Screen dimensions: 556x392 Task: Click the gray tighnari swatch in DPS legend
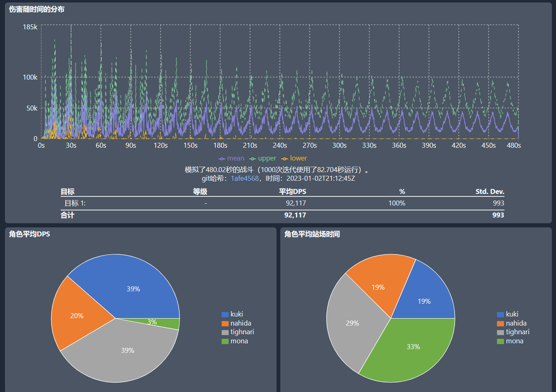click(x=225, y=332)
